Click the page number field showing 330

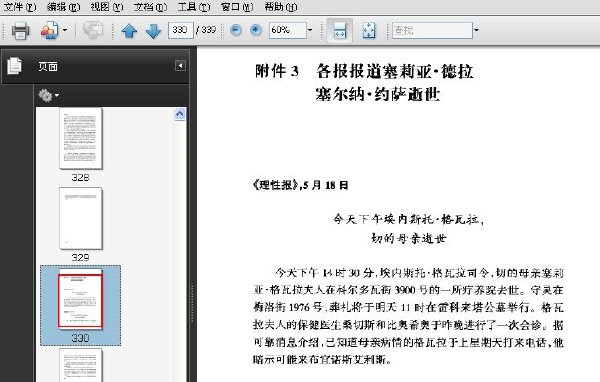click(x=180, y=30)
